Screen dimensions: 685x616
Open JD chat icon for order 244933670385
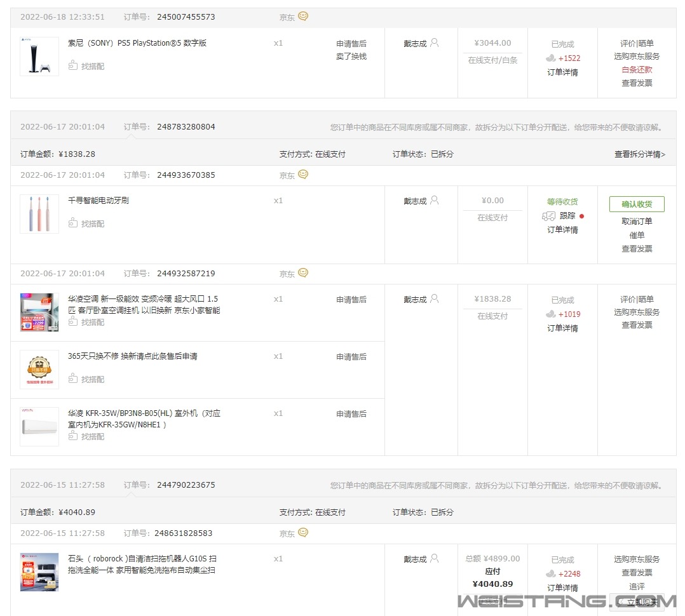pos(302,175)
